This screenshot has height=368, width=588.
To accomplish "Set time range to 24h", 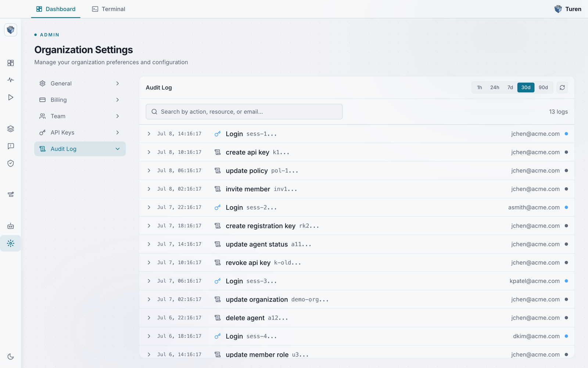I will (x=495, y=88).
